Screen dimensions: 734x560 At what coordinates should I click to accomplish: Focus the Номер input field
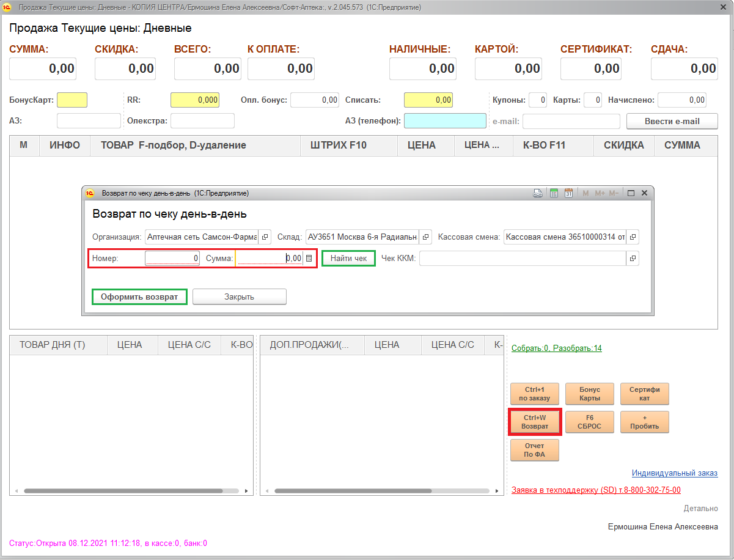pos(172,259)
